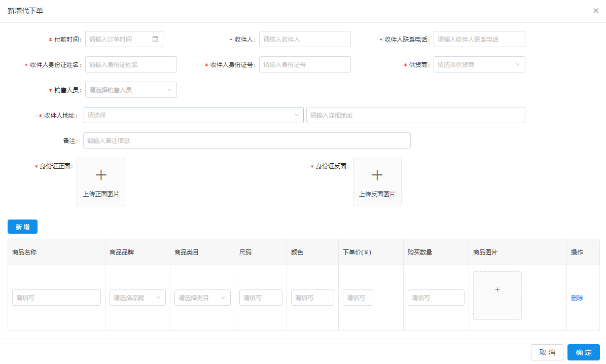Open the 请选择类目 dropdown

coord(202,298)
